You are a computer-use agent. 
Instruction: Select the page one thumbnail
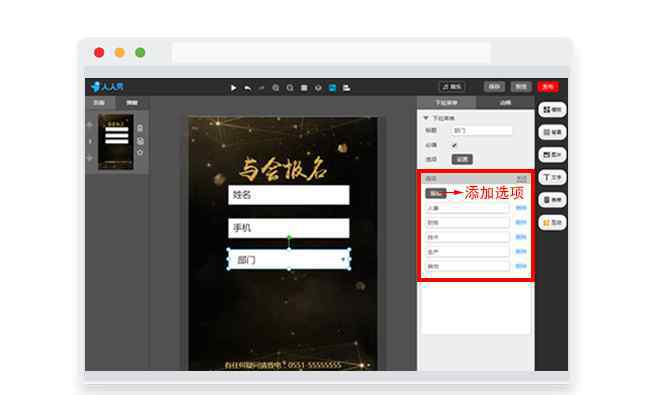[x=116, y=141]
